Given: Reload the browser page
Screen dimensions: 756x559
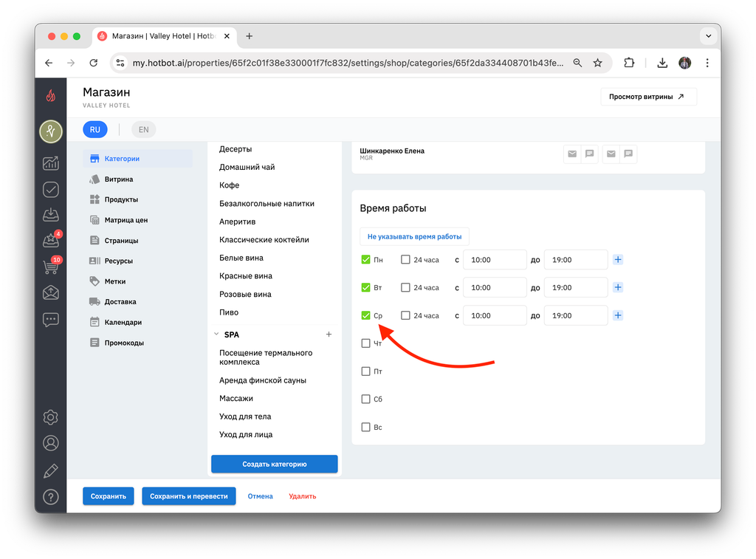Looking at the screenshot, I should (94, 63).
